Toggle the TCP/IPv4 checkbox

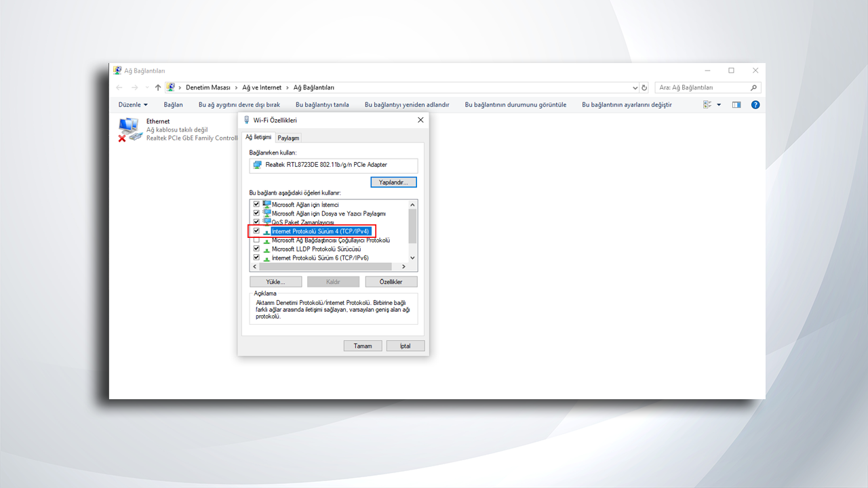click(256, 231)
